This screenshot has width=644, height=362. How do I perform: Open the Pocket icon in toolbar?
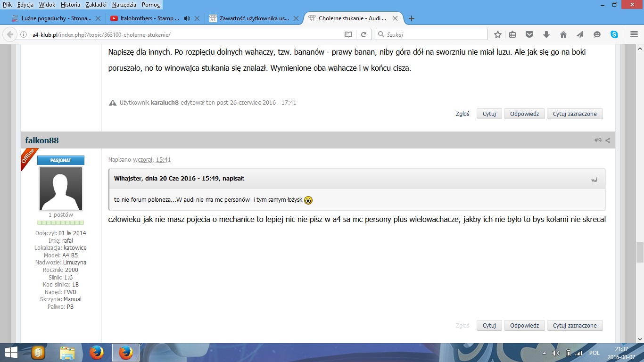[529, 34]
